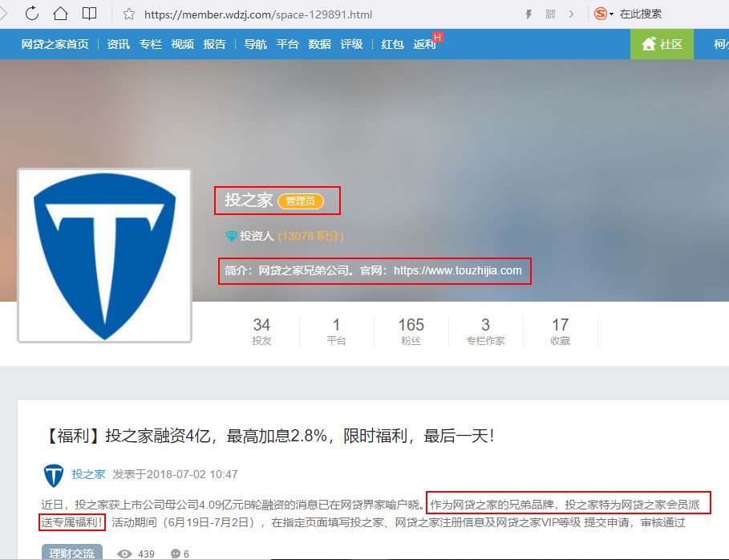Reload the page with the refresh icon

pyautogui.click(x=31, y=14)
